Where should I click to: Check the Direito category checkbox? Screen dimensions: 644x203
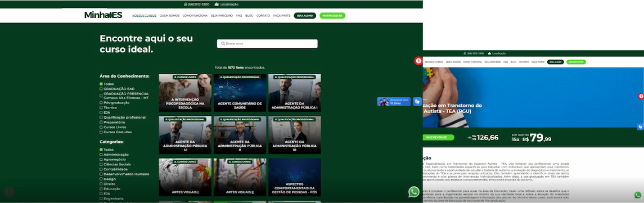101,184
